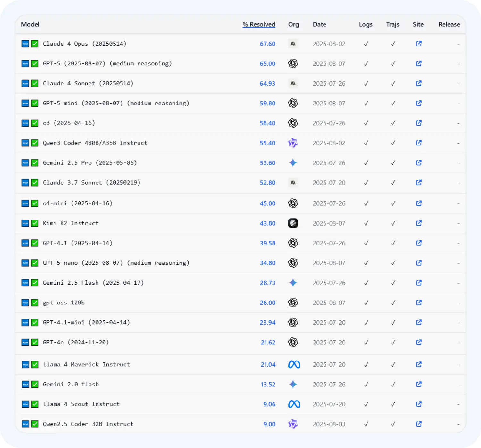Image resolution: width=481 pixels, height=448 pixels.
Task: Click Anthropic org logo for Claude 4 Sonnet
Action: click(x=293, y=83)
